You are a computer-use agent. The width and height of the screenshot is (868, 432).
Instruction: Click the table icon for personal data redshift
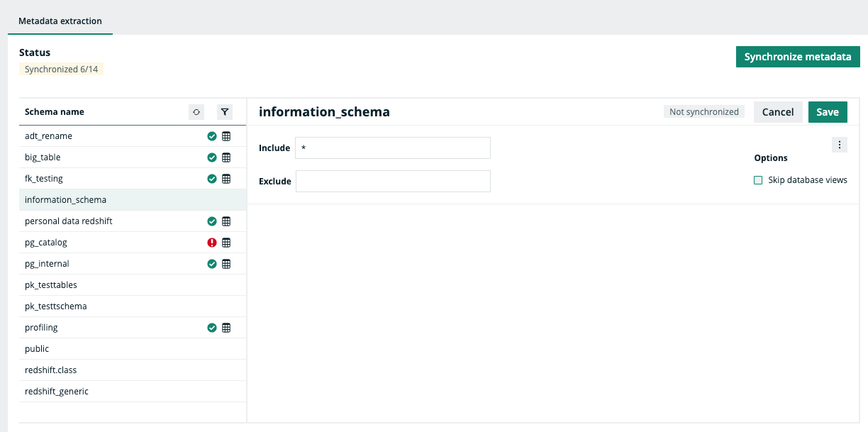point(226,221)
